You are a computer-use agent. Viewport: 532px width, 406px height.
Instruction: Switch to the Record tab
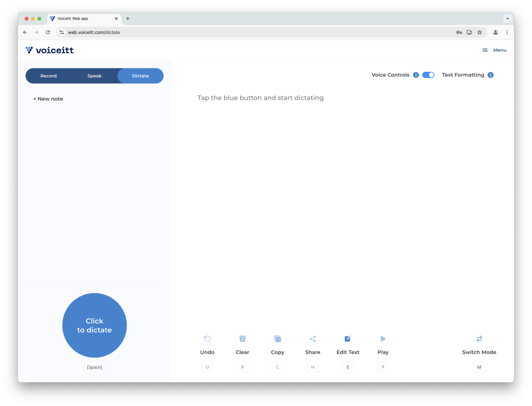pyautogui.click(x=48, y=76)
